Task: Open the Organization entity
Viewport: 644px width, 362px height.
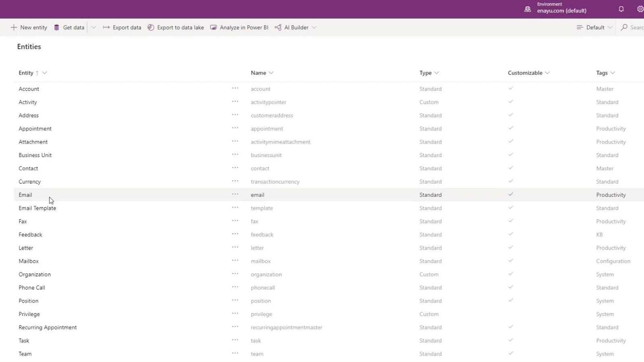Action: [35, 274]
